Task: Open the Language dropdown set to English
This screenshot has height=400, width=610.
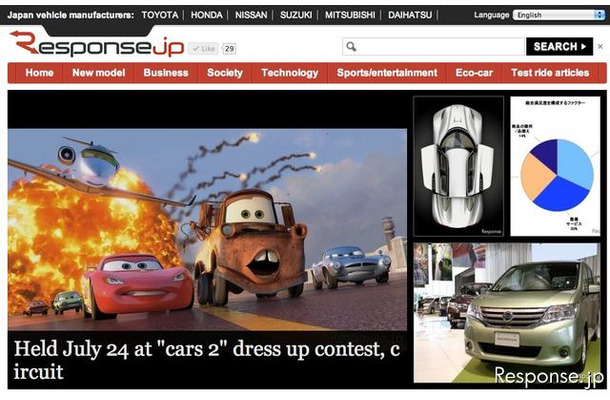Action: [x=559, y=15]
